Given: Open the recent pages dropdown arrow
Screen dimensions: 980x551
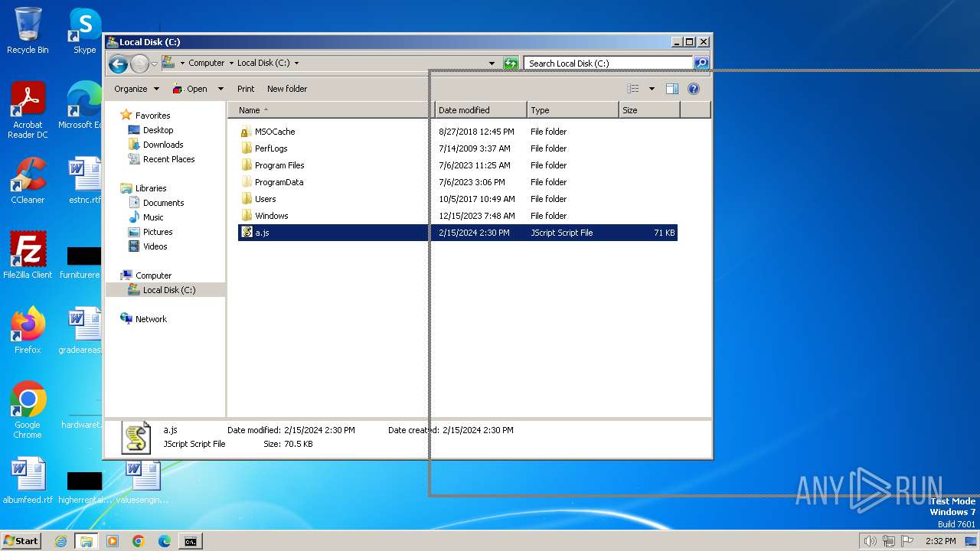Looking at the screenshot, I should (155, 64).
